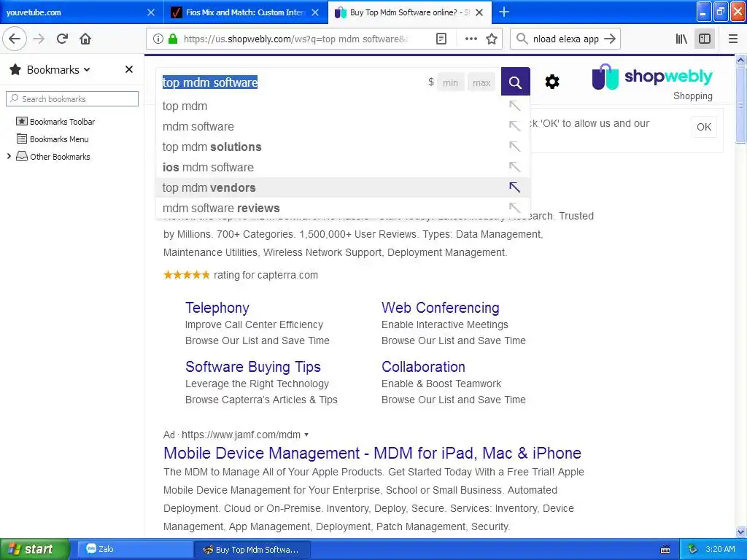Image resolution: width=747 pixels, height=560 pixels.
Task: Fill query using arrow beside "mdm software"
Action: (x=514, y=126)
